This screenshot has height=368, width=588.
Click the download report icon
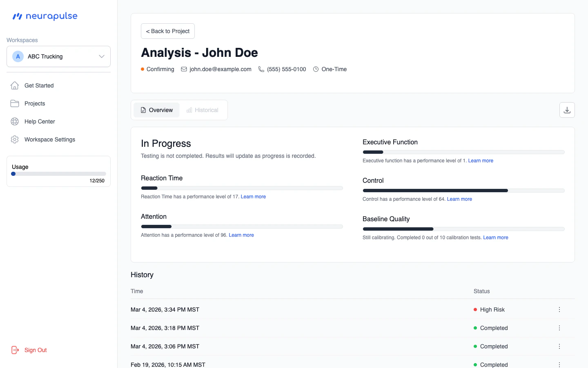tap(567, 110)
